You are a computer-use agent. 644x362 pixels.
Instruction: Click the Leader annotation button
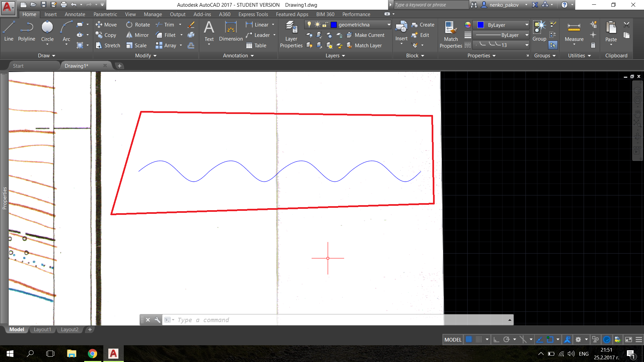pyautogui.click(x=258, y=35)
